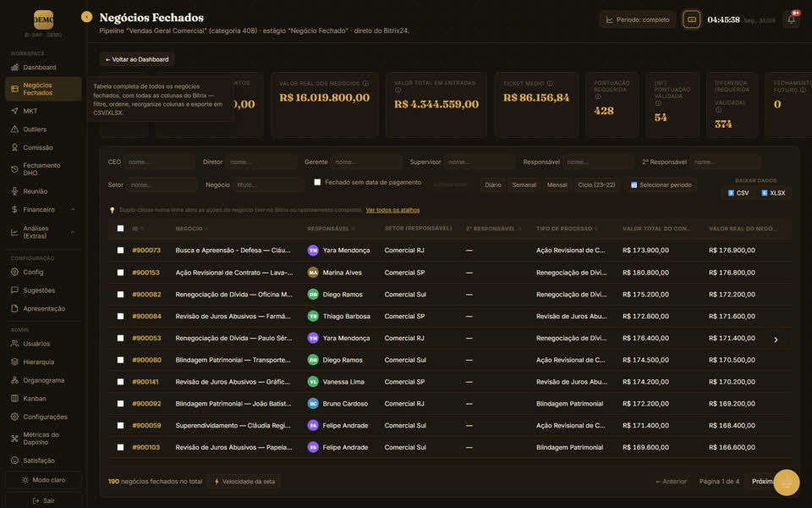Open the "Ver todos os atalhos" link
Image resolution: width=812 pixels, height=508 pixels.
click(392, 210)
